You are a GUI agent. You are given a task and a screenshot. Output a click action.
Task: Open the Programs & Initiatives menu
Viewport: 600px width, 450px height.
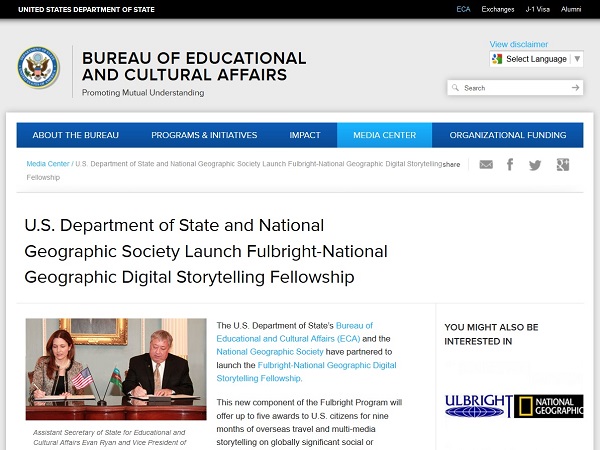tap(204, 135)
